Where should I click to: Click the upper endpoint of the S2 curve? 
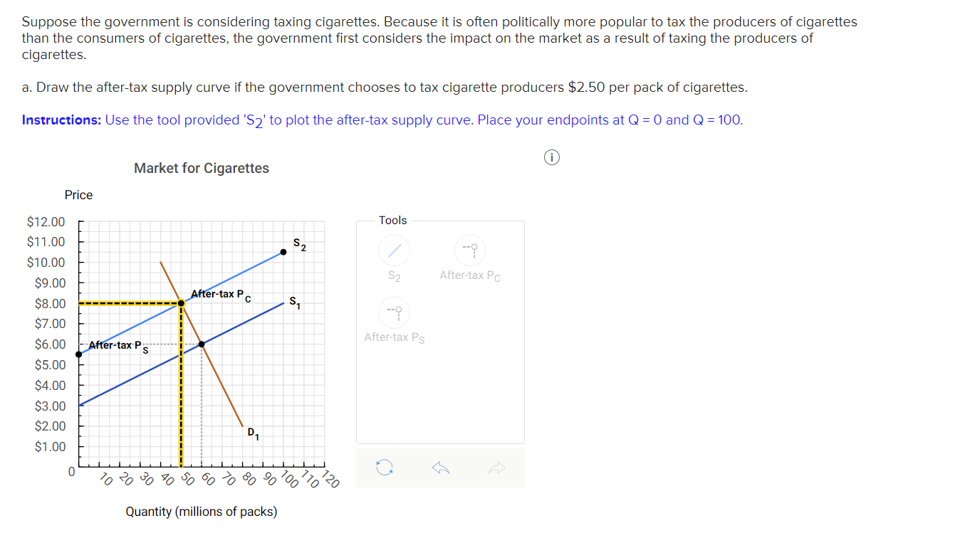281,253
